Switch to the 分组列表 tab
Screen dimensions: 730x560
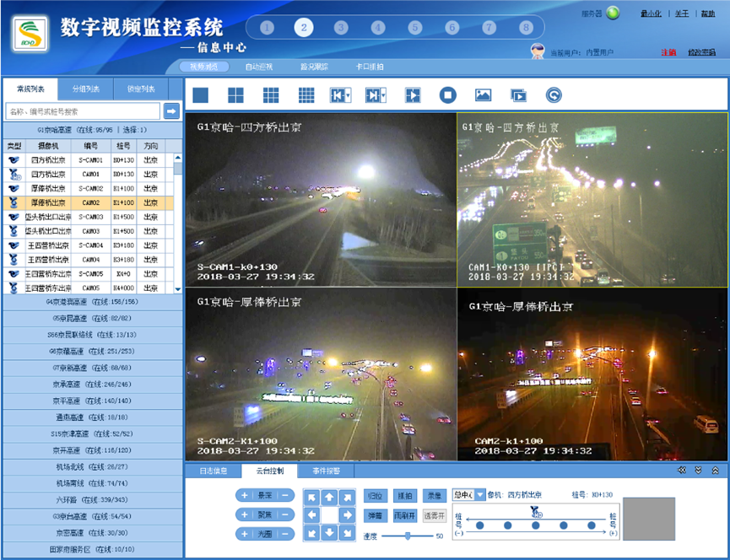[x=85, y=89]
